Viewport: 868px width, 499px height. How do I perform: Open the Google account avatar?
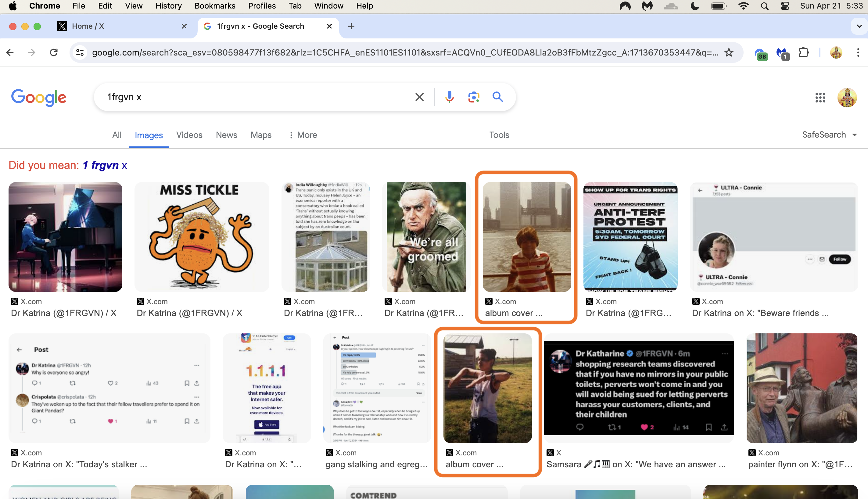click(847, 97)
